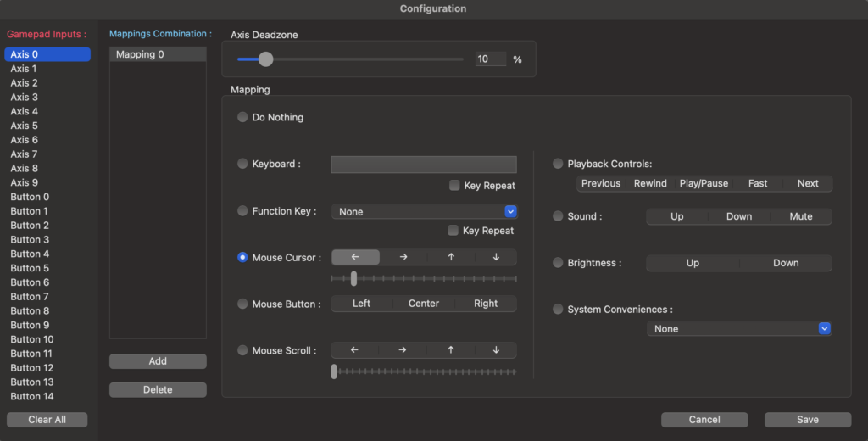Click Play/Pause playback segment
The width and height of the screenshot is (868, 441).
[704, 183]
